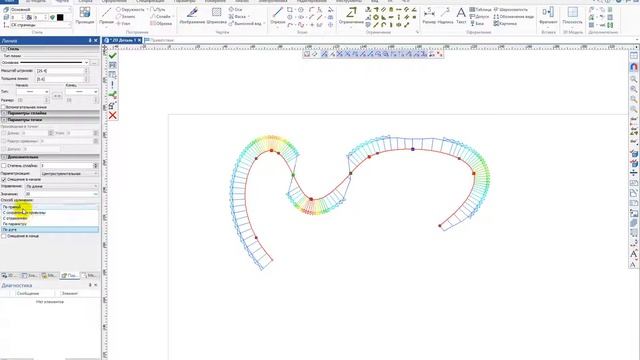The width and height of the screenshot is (640, 360).
Task: Click the black color swatch in Стиль group
Action: (60, 17)
